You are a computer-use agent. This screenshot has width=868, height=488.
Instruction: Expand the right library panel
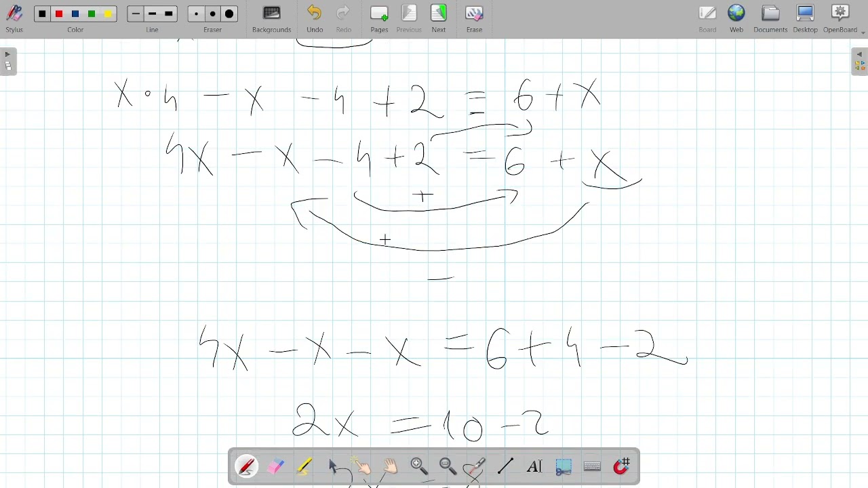pyautogui.click(x=859, y=62)
